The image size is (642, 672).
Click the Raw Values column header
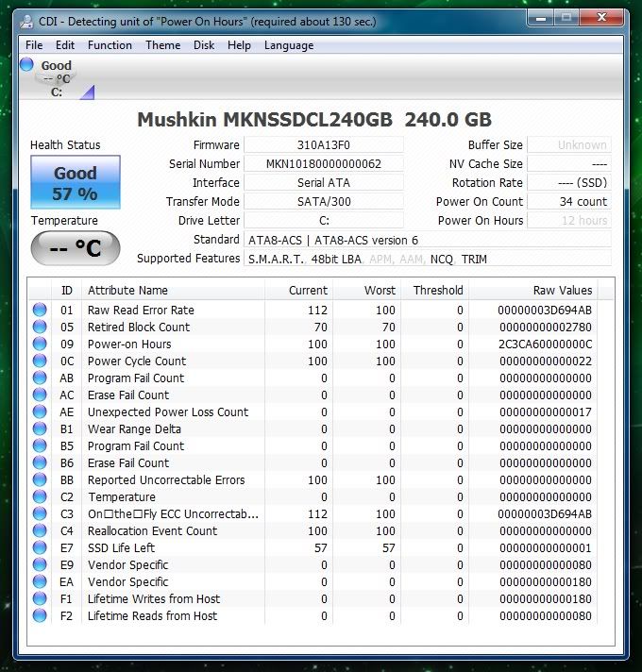(562, 290)
